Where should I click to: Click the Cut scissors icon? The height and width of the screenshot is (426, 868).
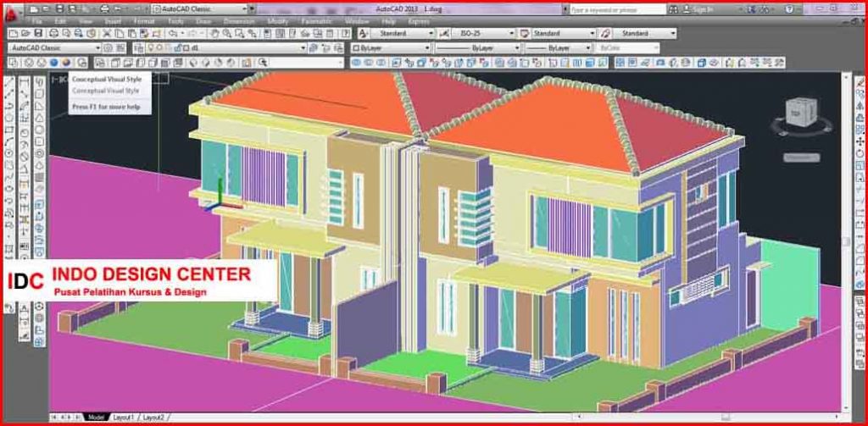coord(107,34)
